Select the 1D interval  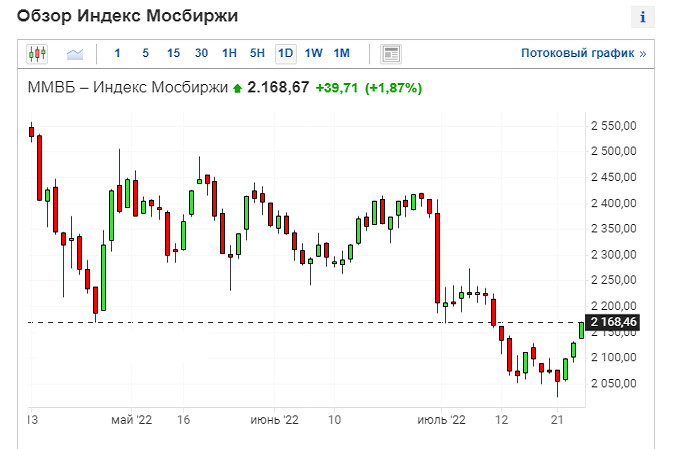coord(285,53)
